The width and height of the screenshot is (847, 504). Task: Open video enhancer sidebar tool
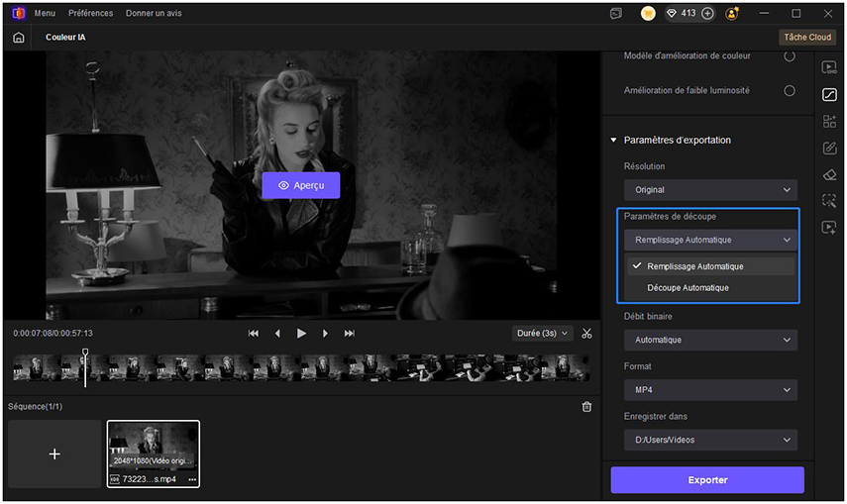coord(829,67)
